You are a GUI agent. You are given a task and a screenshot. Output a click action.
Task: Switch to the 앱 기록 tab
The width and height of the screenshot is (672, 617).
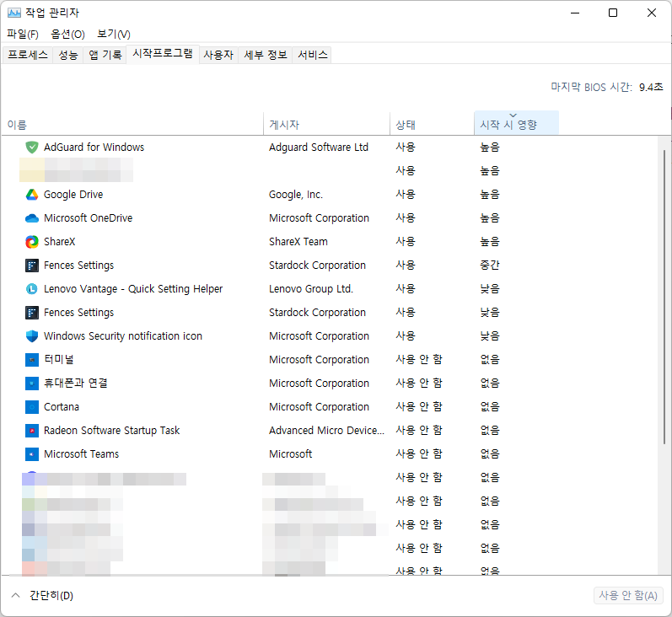pos(105,55)
